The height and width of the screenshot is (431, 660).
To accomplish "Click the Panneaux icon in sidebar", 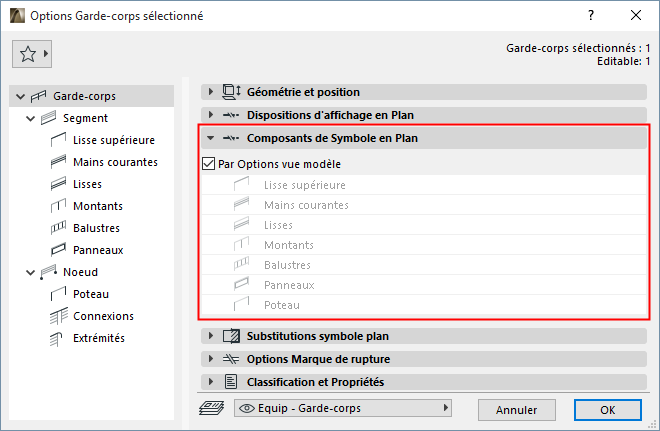I will [x=58, y=250].
